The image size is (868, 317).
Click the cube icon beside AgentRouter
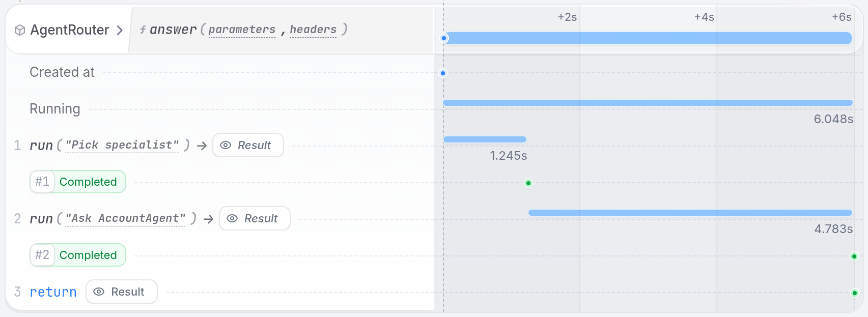pyautogui.click(x=20, y=30)
